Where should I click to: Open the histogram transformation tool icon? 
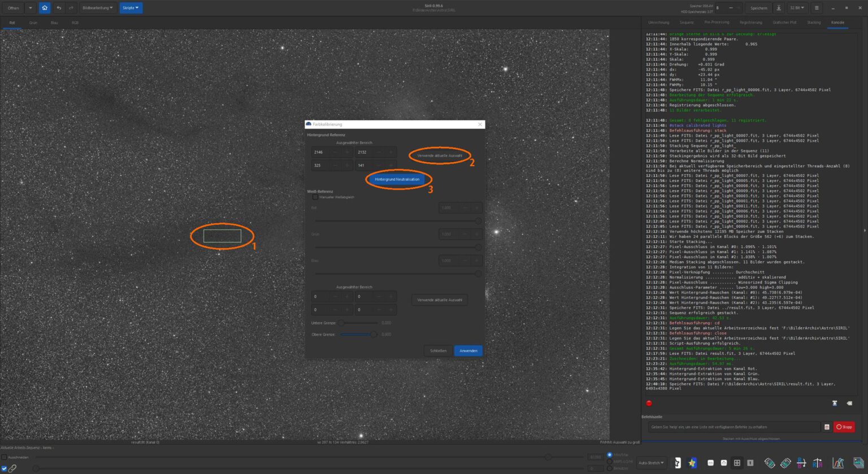[x=838, y=463]
